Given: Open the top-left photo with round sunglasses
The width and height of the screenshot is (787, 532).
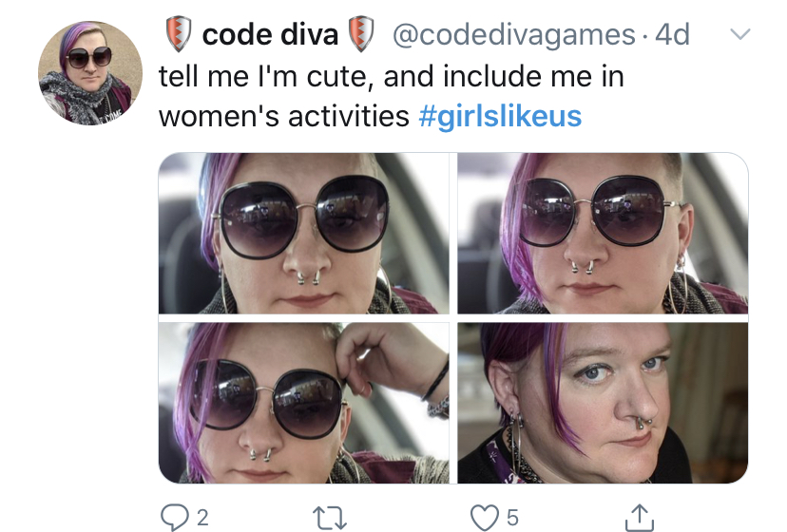Looking at the screenshot, I should coord(303,234).
